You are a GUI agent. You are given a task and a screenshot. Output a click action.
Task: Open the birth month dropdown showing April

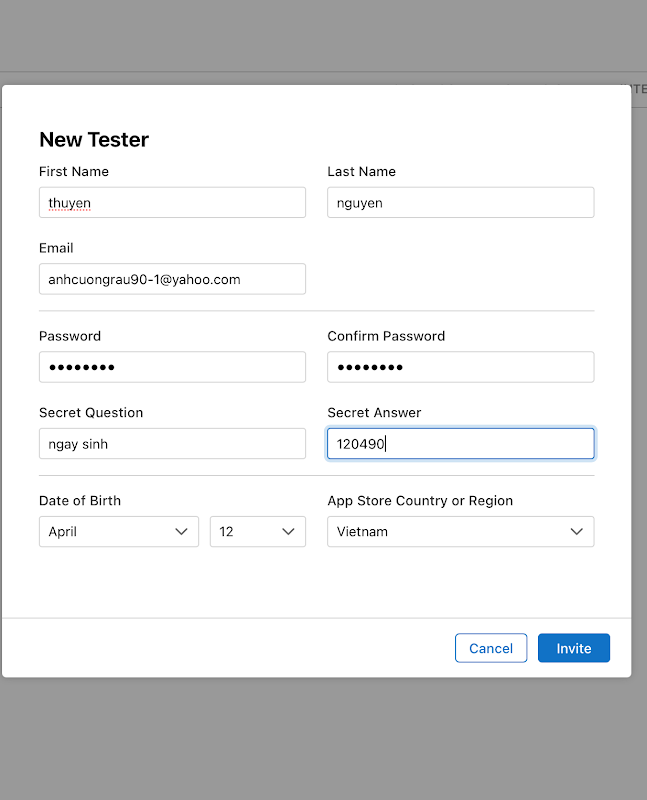[119, 532]
